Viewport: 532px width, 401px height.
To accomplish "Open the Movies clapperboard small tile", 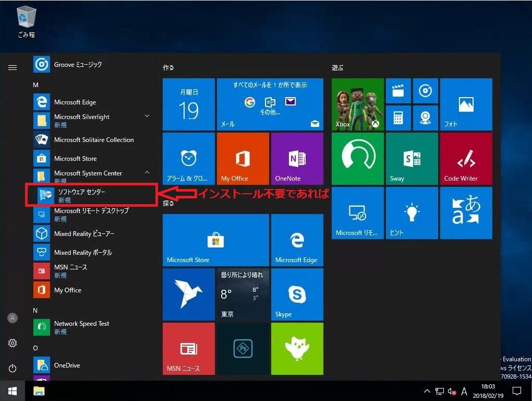I will point(398,91).
